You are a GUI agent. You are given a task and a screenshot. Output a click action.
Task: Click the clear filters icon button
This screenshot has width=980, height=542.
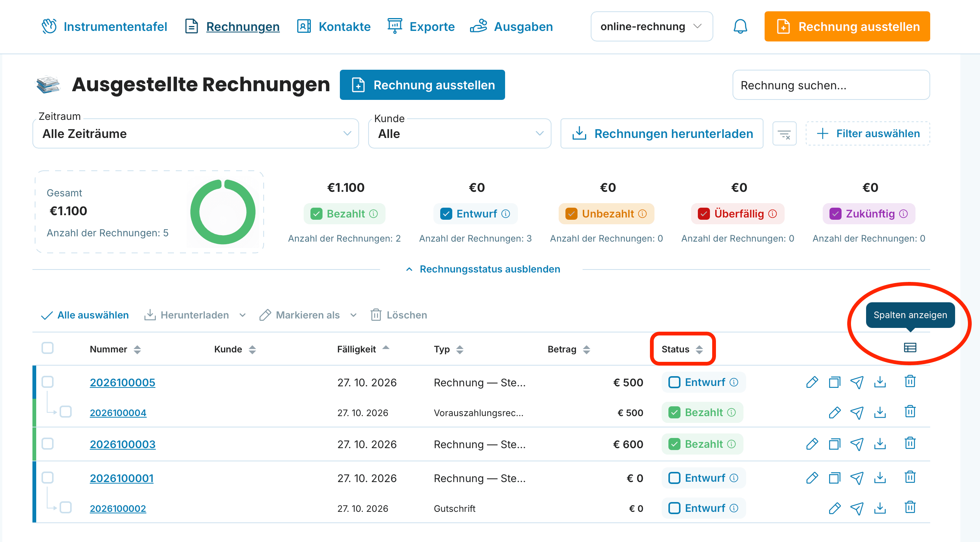[x=784, y=134]
